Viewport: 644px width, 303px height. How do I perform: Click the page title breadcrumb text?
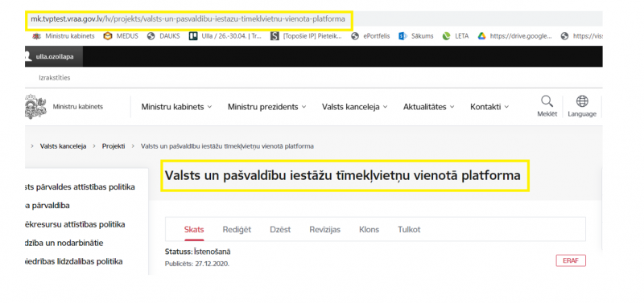[227, 146]
